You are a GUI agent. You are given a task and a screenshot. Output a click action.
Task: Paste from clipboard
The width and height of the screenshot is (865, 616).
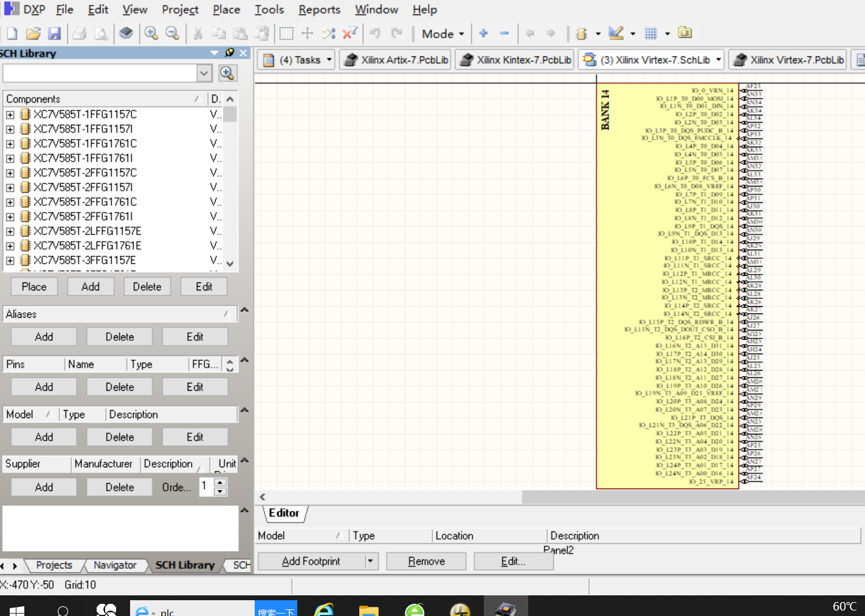point(241,33)
